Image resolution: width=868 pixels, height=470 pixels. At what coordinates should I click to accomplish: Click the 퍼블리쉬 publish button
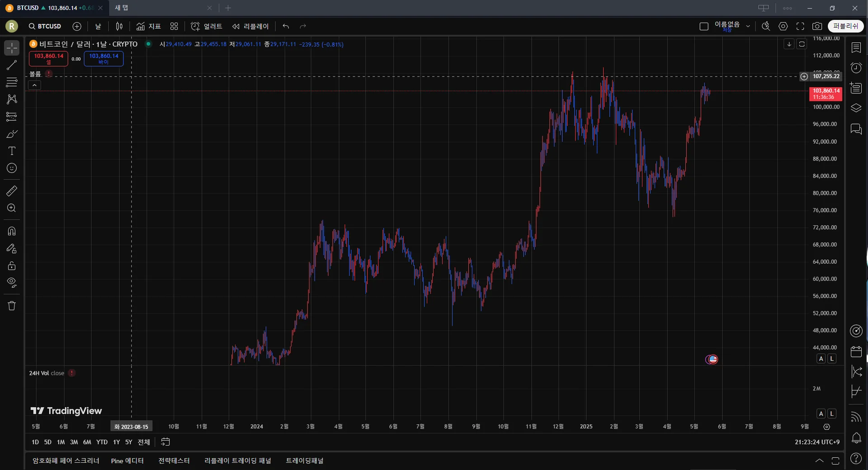point(845,26)
